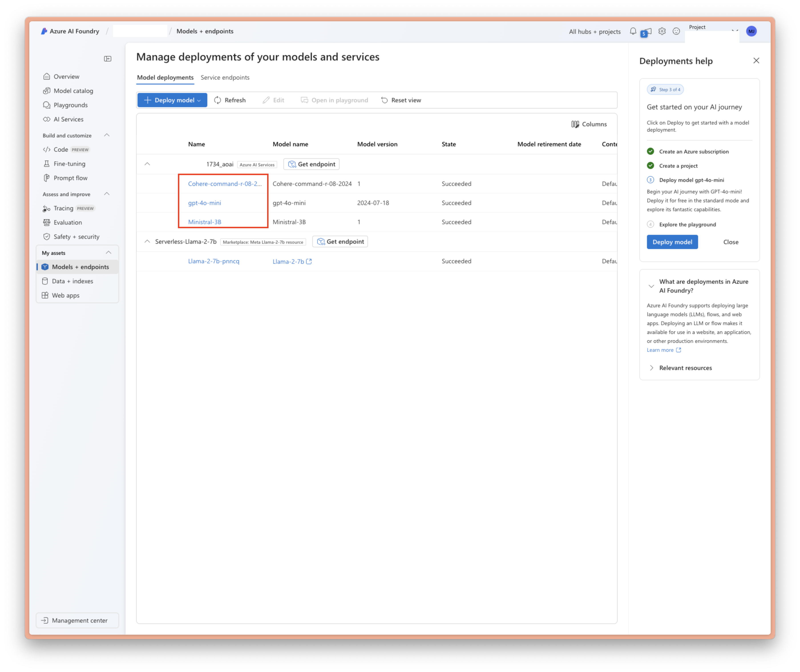Open the Llama-2-7b-pnncq deployment link

coord(214,261)
